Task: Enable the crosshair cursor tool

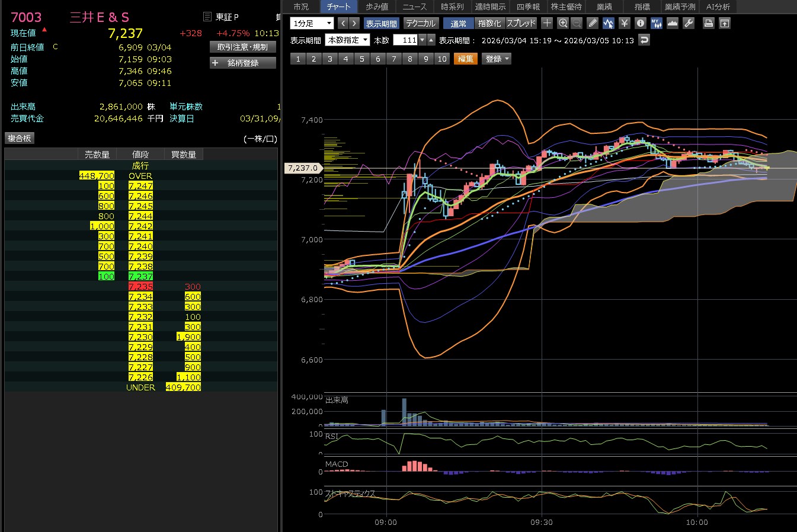Action: click(x=547, y=23)
